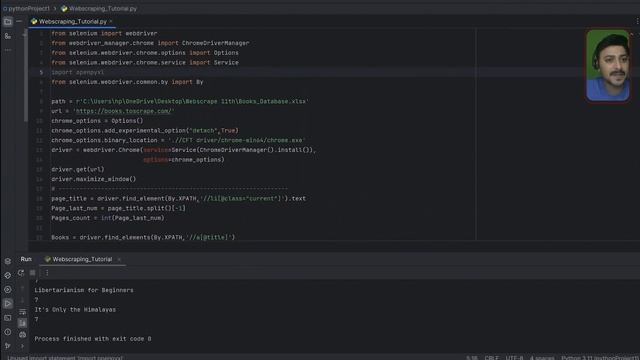Image resolution: width=640 pixels, height=360 pixels.
Task: Open the Terminal tool window icon
Action: pyautogui.click(x=8, y=318)
